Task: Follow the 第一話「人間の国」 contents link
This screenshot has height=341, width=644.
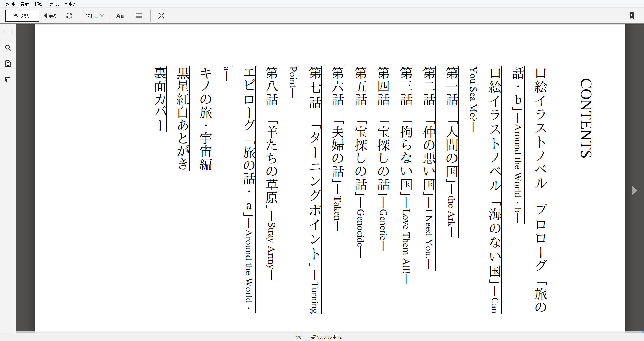Action: (452, 152)
